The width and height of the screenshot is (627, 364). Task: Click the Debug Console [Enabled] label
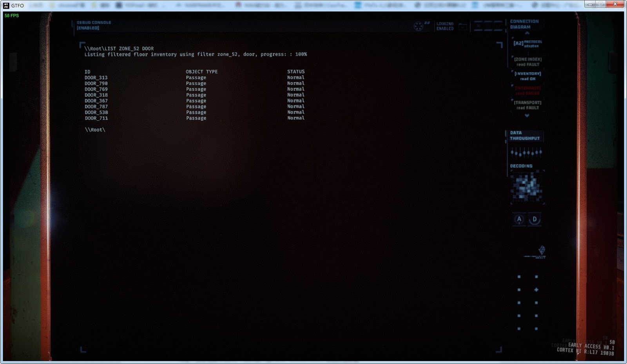(94, 25)
